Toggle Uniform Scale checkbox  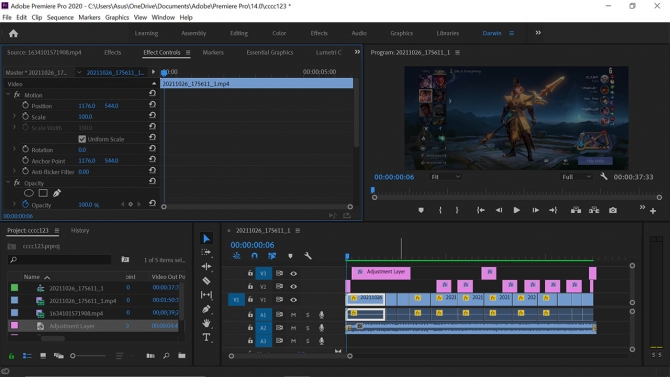point(82,139)
